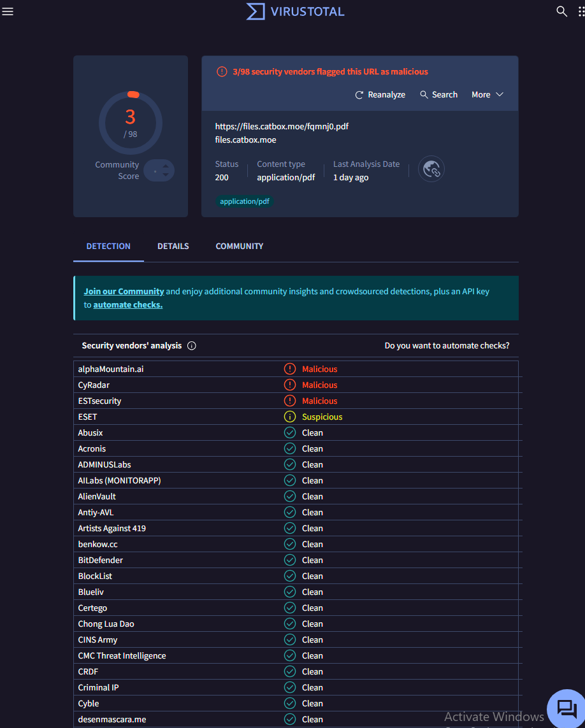The height and width of the screenshot is (728, 585).
Task: Click the CMC Threat Intelligence vendor name
Action: click(122, 655)
